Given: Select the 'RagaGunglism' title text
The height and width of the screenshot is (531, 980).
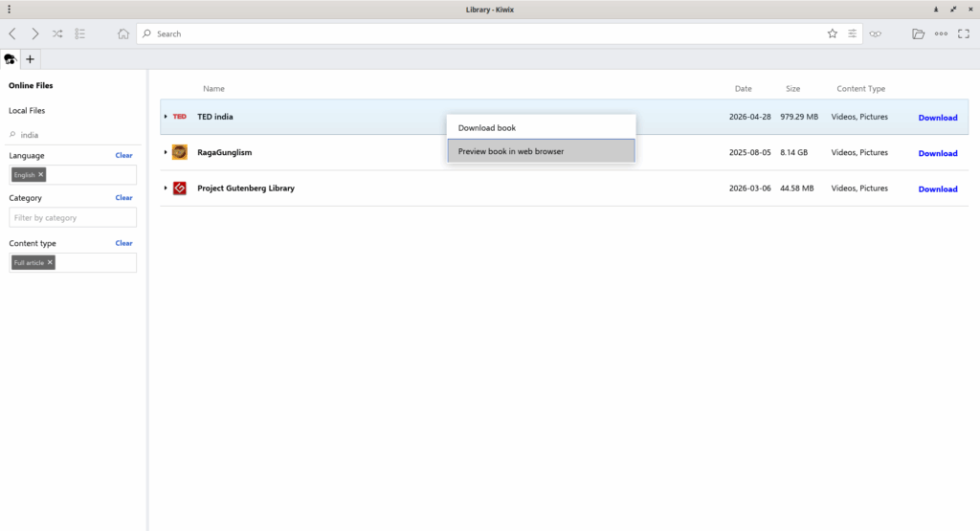Looking at the screenshot, I should [x=224, y=152].
